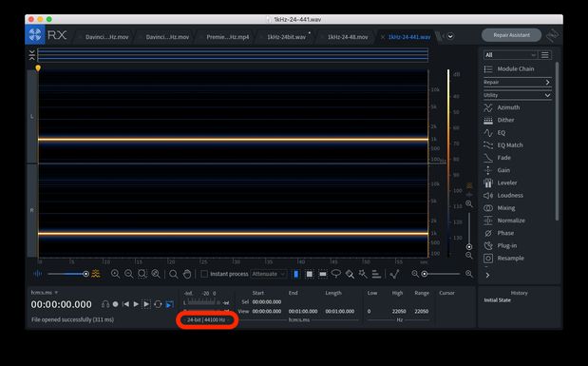
Task: Expand the Repair module category
Action: [x=518, y=82]
